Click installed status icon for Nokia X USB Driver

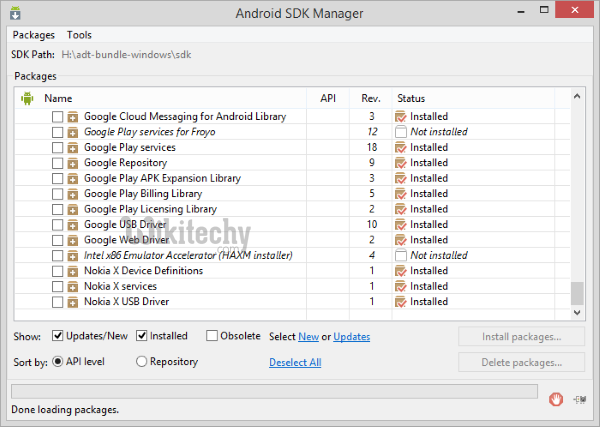click(x=401, y=302)
